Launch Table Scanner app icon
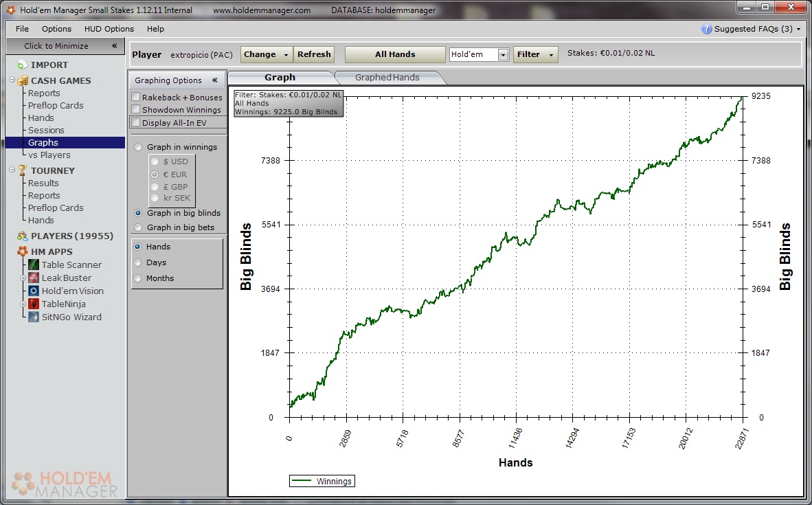The image size is (812, 505). (34, 265)
